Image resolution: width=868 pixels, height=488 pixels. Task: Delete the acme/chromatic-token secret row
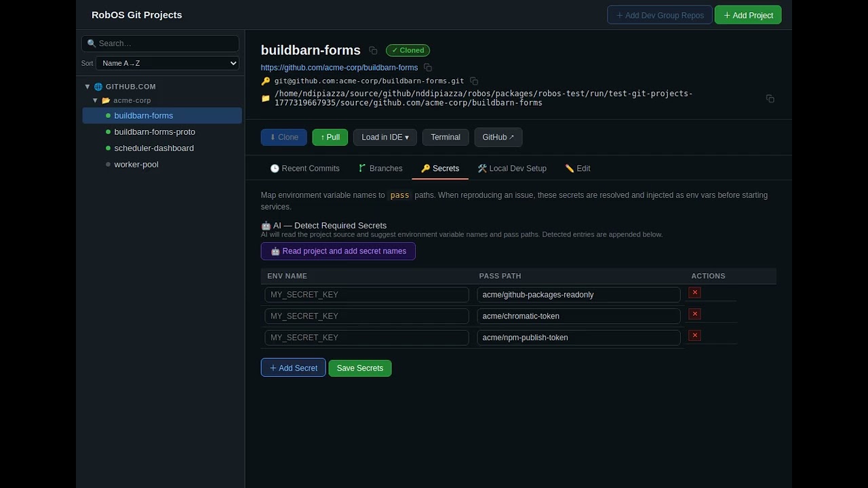tap(694, 314)
